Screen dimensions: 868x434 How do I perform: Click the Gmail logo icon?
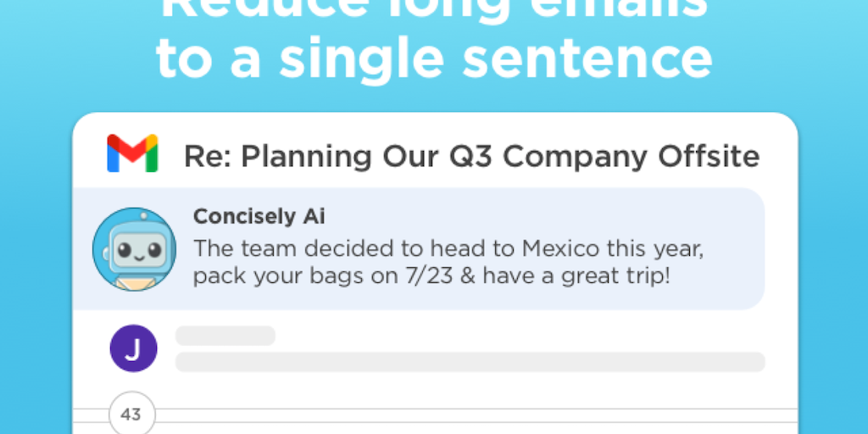point(132,154)
